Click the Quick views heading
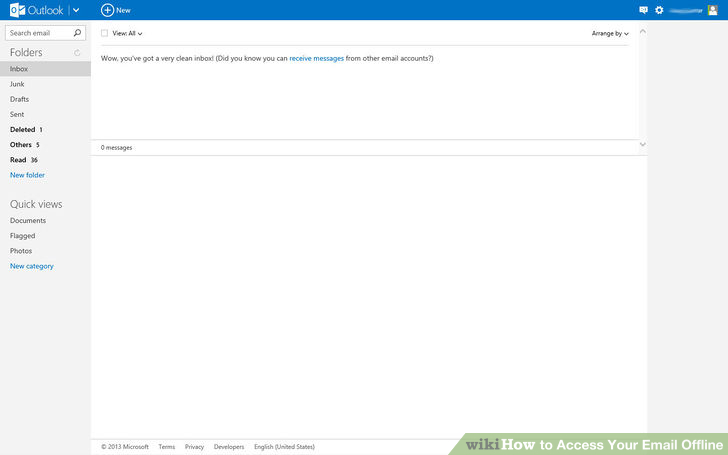This screenshot has height=455, width=728. pos(36,204)
